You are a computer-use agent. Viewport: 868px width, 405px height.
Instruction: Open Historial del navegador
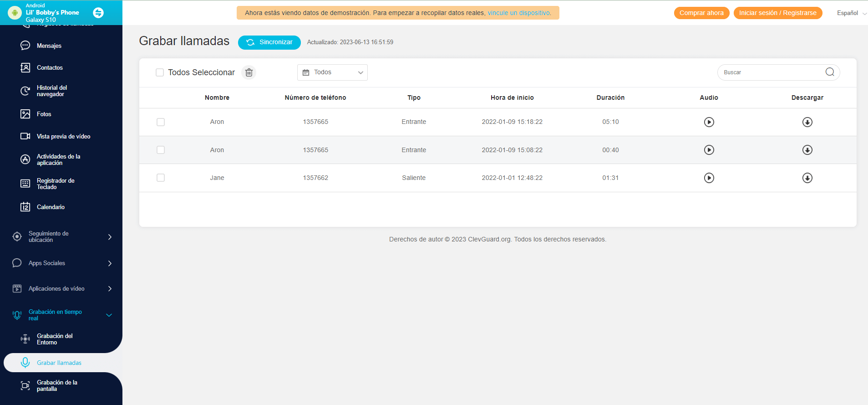51,91
